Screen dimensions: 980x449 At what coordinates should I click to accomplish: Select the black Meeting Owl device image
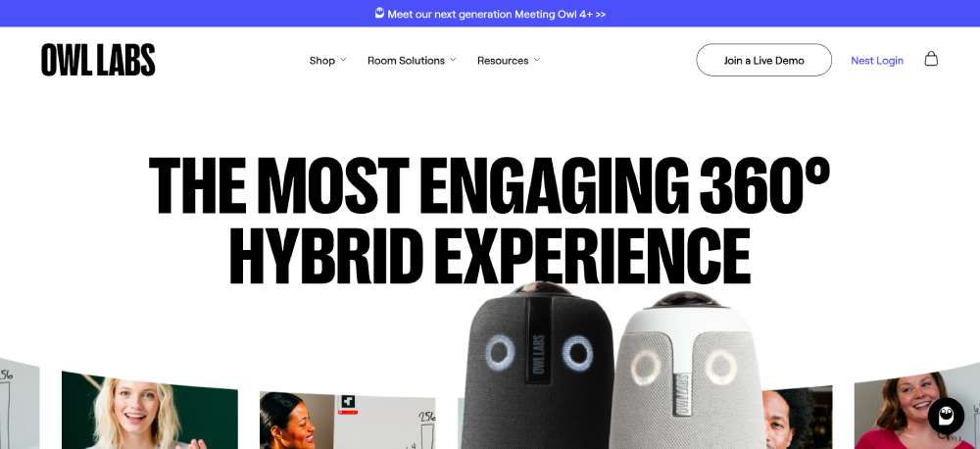click(x=537, y=367)
